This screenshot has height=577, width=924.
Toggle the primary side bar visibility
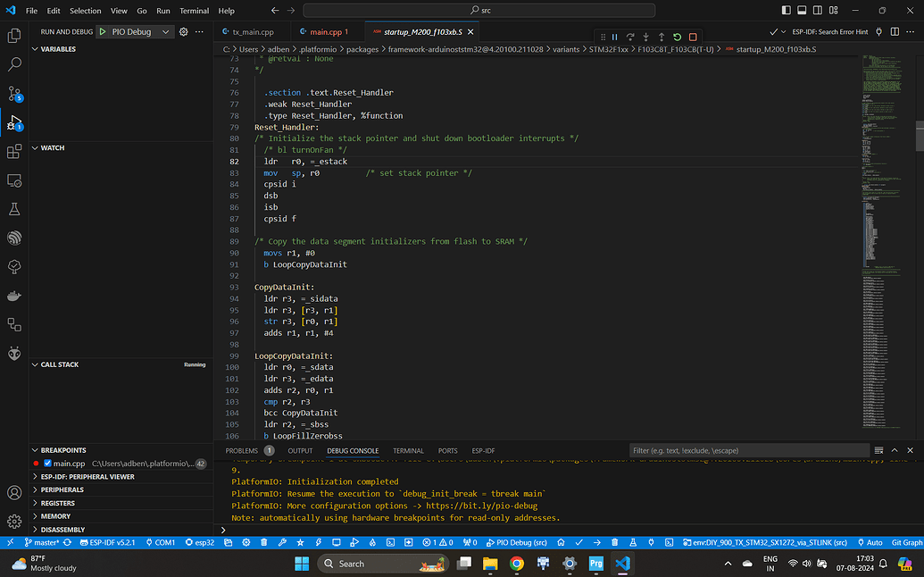point(787,10)
